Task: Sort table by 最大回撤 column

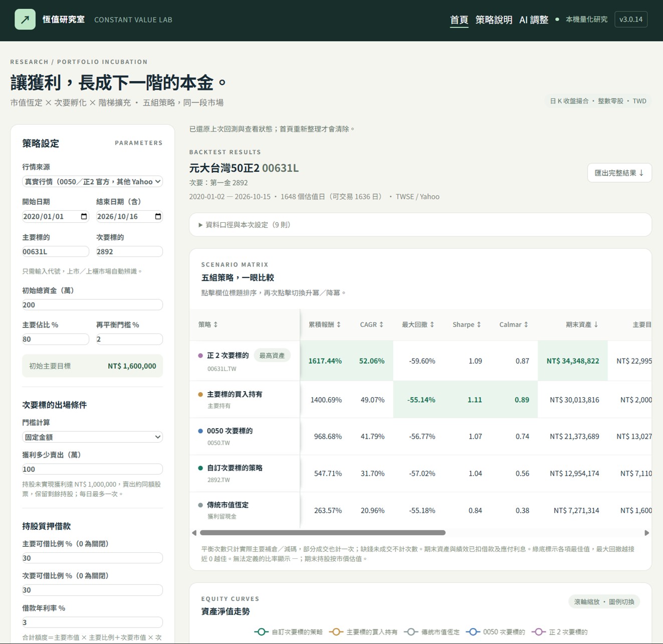Action: [x=418, y=325]
